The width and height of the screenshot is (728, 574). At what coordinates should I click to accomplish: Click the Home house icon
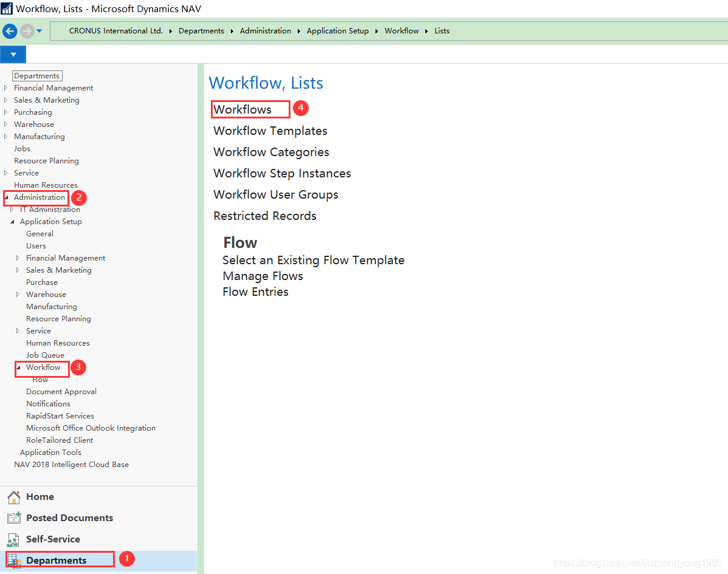pyautogui.click(x=14, y=497)
